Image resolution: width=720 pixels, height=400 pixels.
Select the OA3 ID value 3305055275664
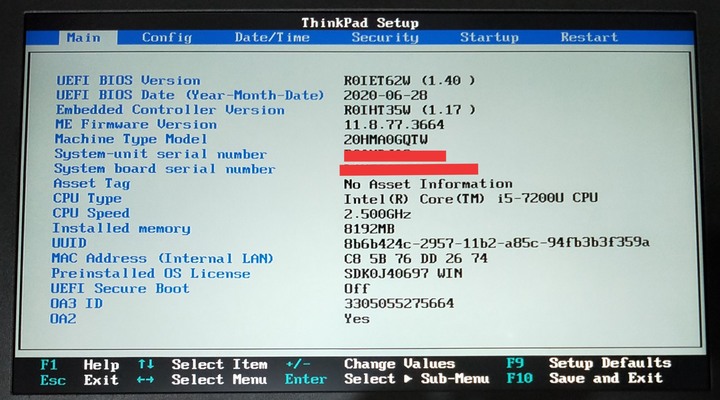(399, 304)
